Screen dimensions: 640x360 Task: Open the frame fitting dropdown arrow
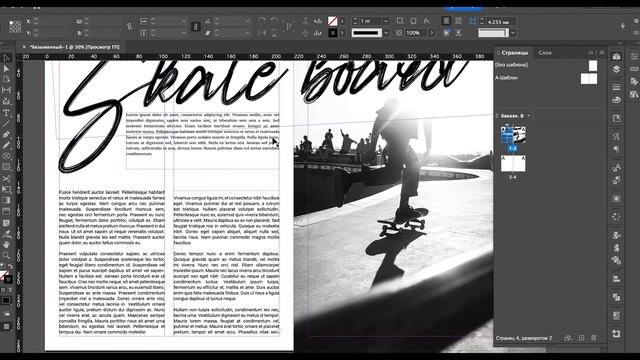513,33
